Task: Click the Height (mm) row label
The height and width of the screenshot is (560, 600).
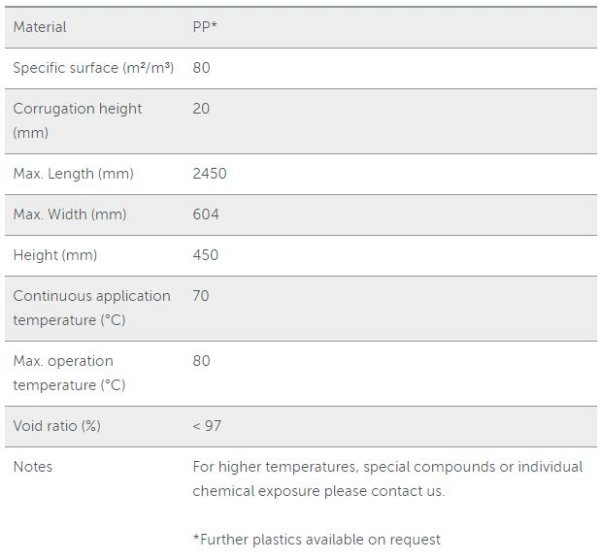Action: point(55,255)
